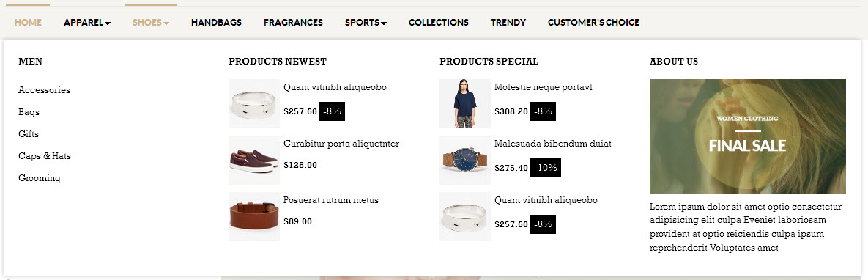Image resolution: width=868 pixels, height=280 pixels.
Task: Click the blue-dial watch thumbnail
Action: click(465, 161)
